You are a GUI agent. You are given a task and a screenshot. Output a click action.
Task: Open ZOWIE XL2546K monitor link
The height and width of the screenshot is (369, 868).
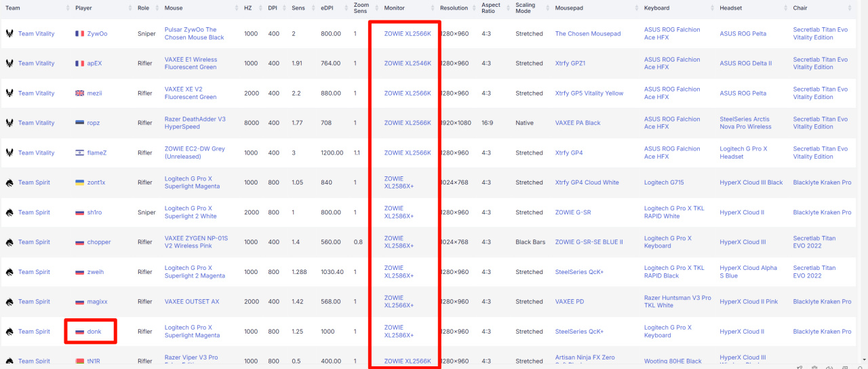407,63
